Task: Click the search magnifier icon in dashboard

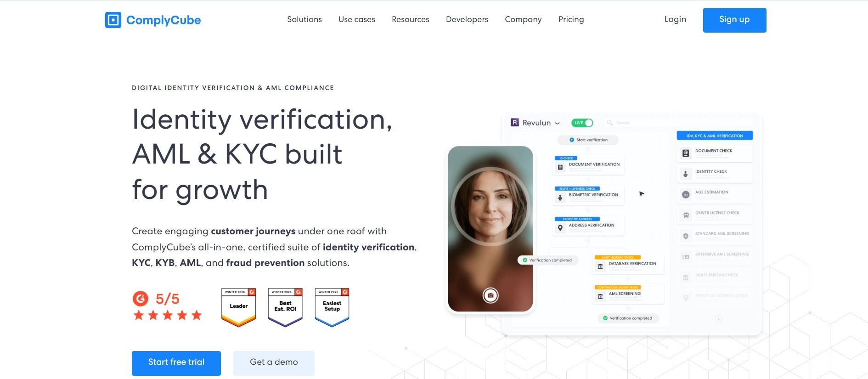Action: tap(610, 123)
